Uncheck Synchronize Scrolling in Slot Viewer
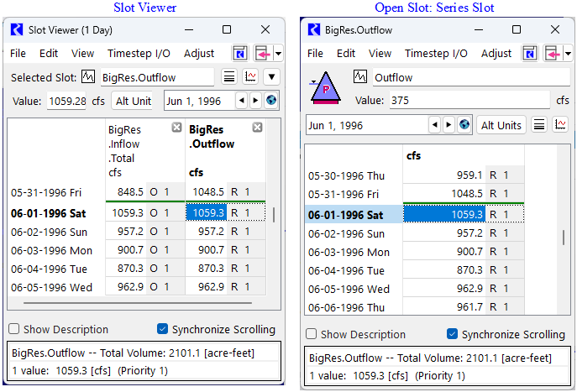This screenshot has height=392, width=577. (163, 330)
